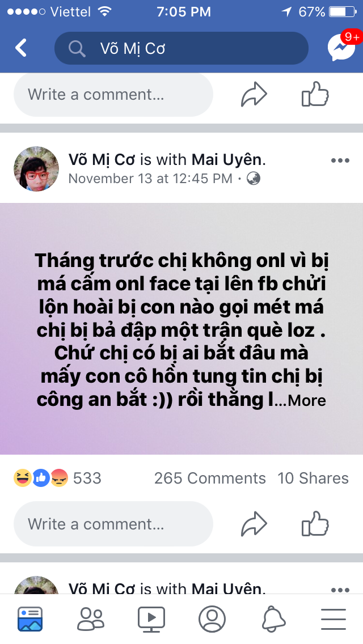Viewport: 363px width, 644px height.
Task: Tap the search magnifier icon
Action: [x=77, y=48]
